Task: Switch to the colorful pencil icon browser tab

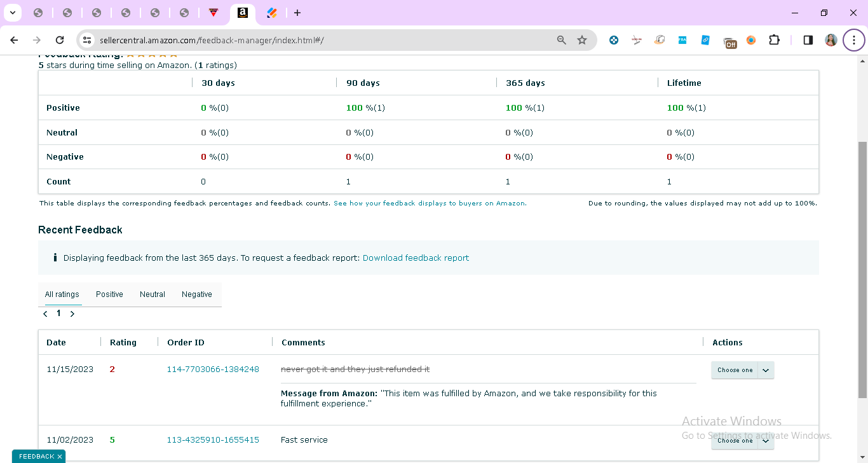Action: pyautogui.click(x=272, y=13)
